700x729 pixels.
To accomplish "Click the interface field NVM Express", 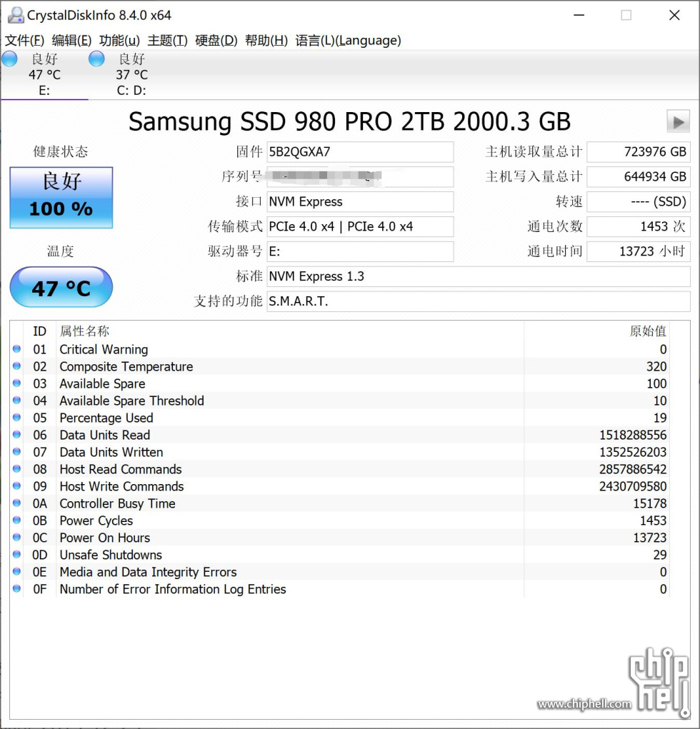I will [360, 201].
